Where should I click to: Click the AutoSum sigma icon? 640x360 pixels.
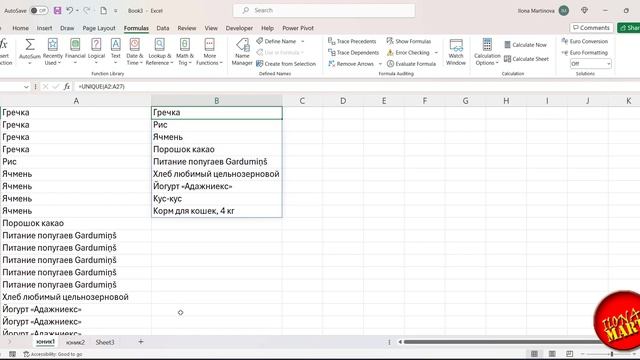point(30,44)
